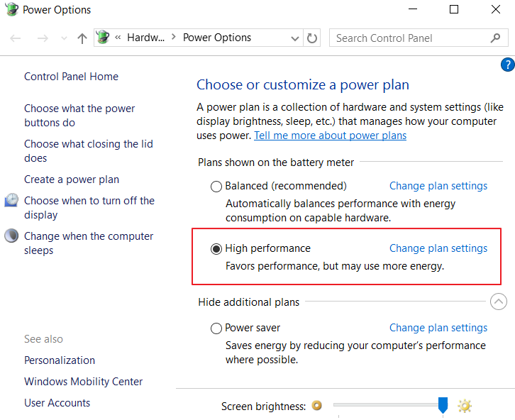Refresh the Power Options page
The image size is (515, 420).
tap(311, 38)
